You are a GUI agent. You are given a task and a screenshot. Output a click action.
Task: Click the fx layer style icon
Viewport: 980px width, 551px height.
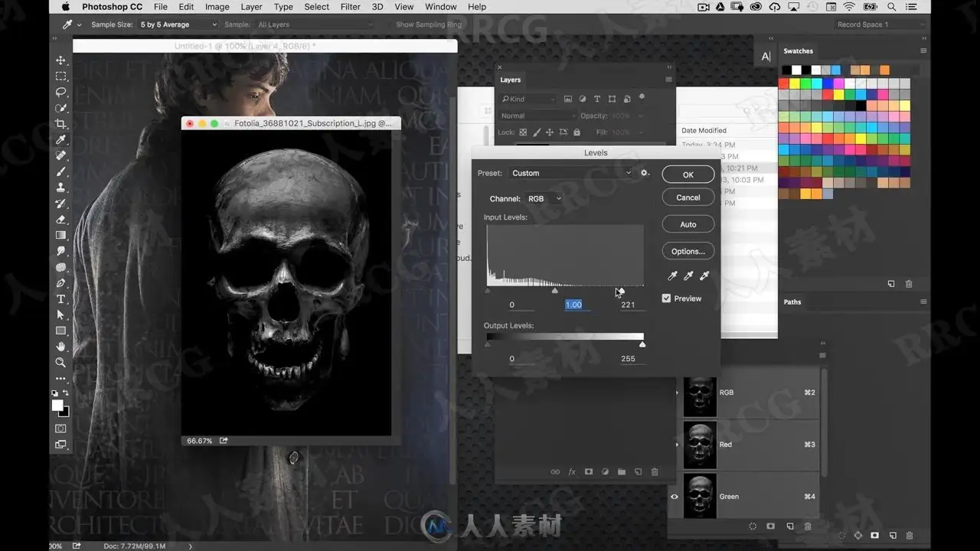572,472
